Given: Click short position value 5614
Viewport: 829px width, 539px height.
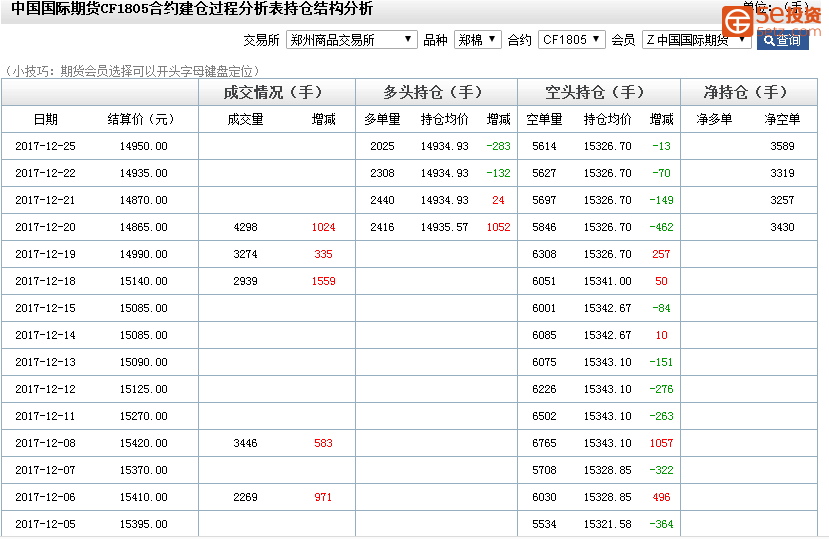Looking at the screenshot, I should tap(544, 147).
